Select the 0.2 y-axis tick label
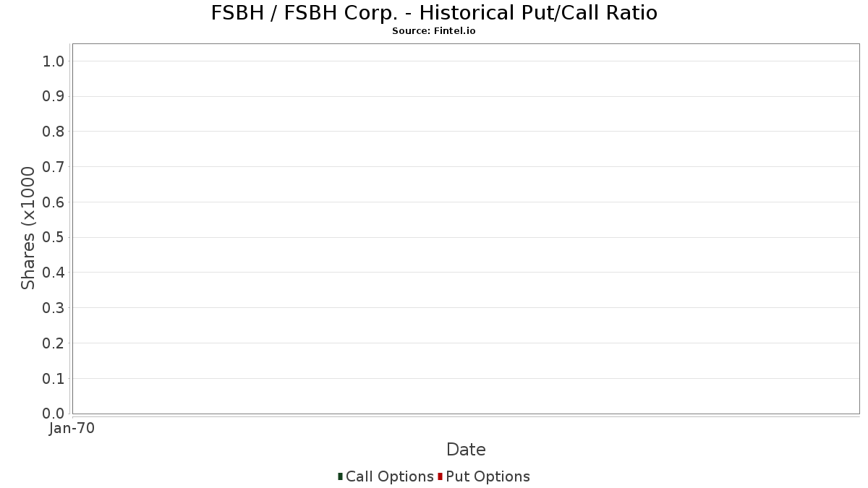 pos(54,343)
